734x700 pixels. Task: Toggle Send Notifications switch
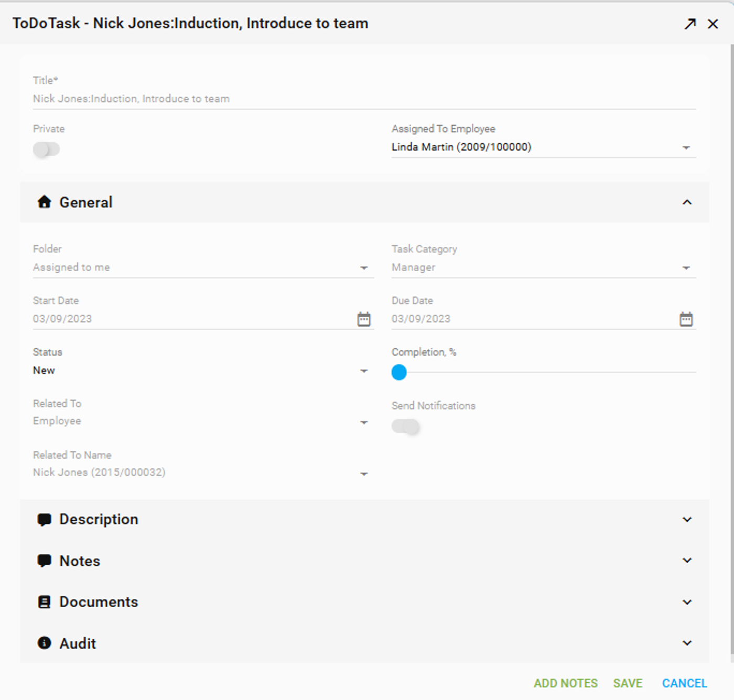tap(405, 426)
